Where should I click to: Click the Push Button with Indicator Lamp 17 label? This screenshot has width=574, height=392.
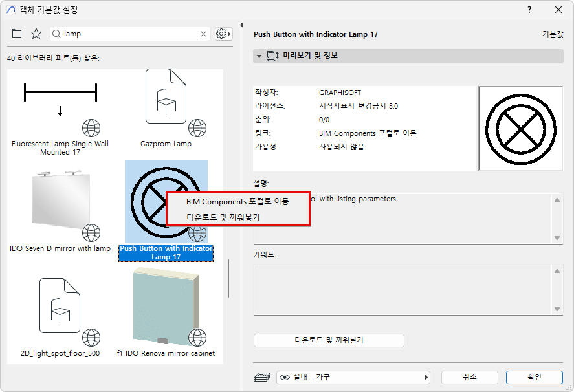(x=166, y=252)
